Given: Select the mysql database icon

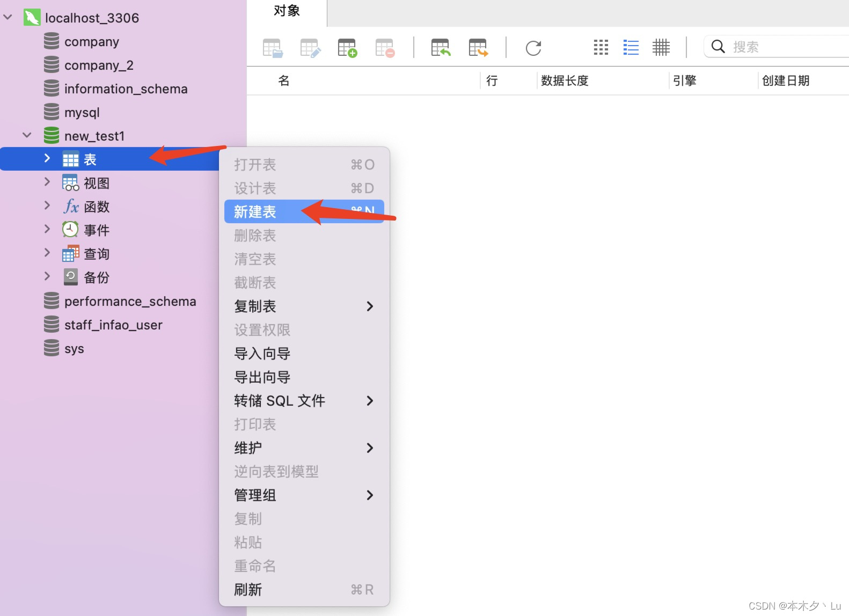Looking at the screenshot, I should [x=52, y=112].
